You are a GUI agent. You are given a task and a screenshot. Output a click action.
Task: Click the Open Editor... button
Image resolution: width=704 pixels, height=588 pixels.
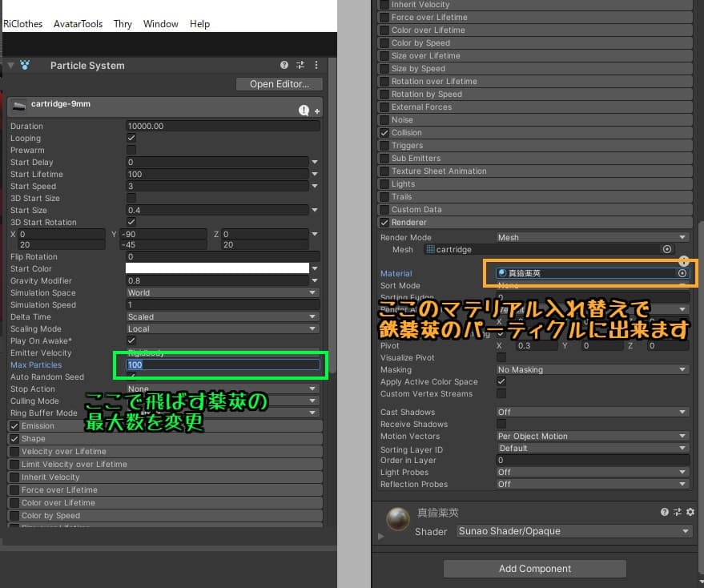tap(279, 84)
